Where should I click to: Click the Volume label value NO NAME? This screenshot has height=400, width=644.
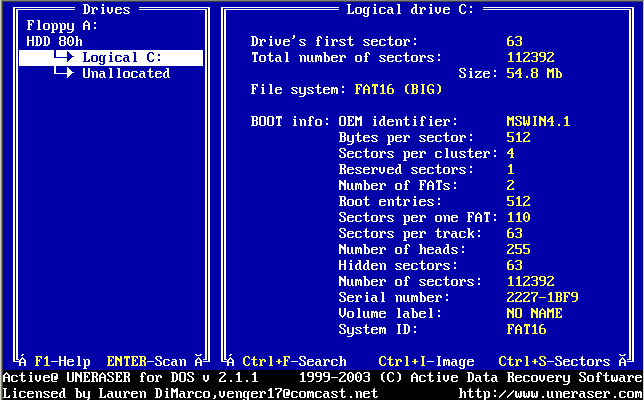534,314
